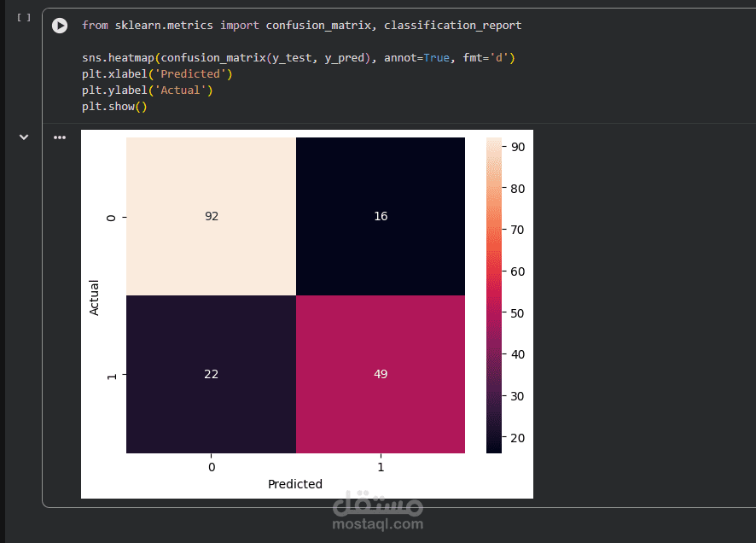Click the color bar tick label 90
This screenshot has height=543, width=756.
518,147
